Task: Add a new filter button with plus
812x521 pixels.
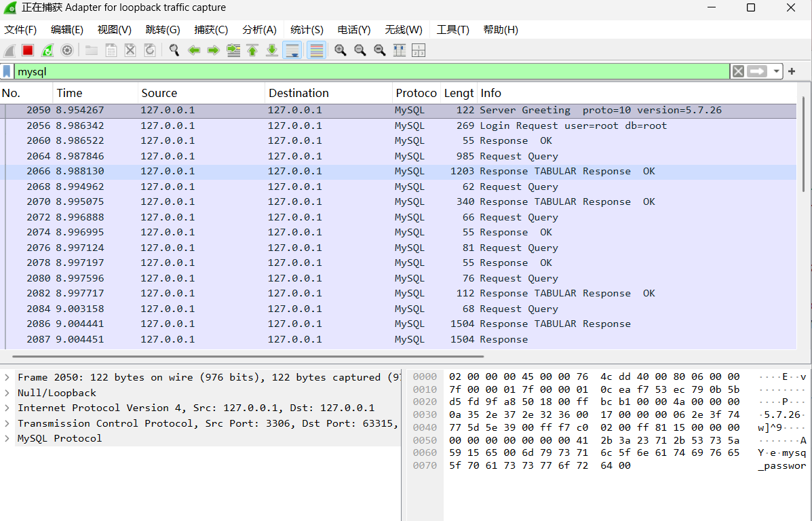Action: coord(792,71)
